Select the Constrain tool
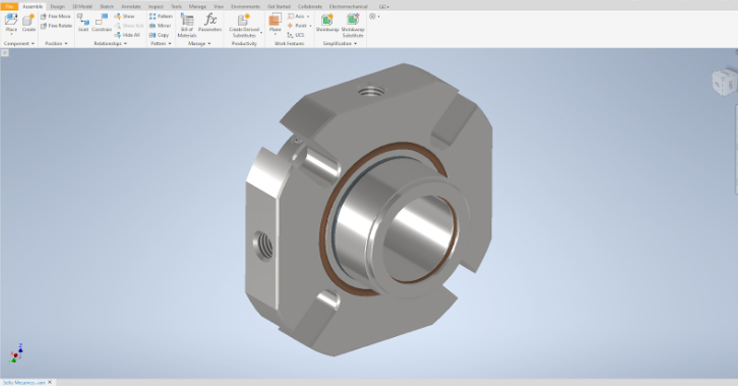Viewport: 738px width, 386px height. [101, 24]
